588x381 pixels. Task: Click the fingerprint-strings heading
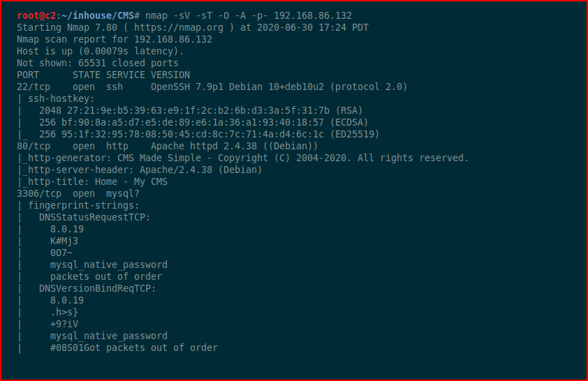click(84, 206)
